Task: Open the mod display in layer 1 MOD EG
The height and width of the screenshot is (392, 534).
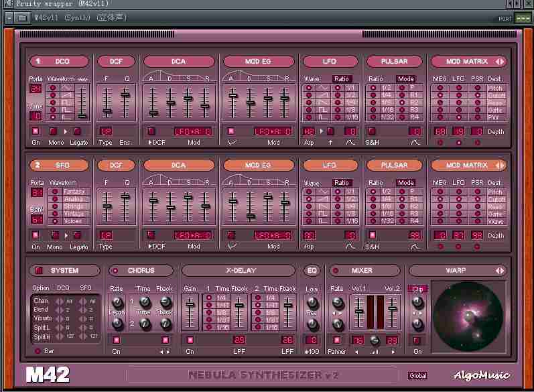Action: 273,131
